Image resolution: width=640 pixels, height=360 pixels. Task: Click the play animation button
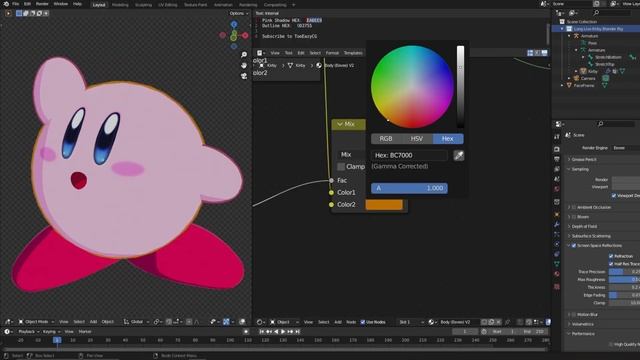coord(283,332)
